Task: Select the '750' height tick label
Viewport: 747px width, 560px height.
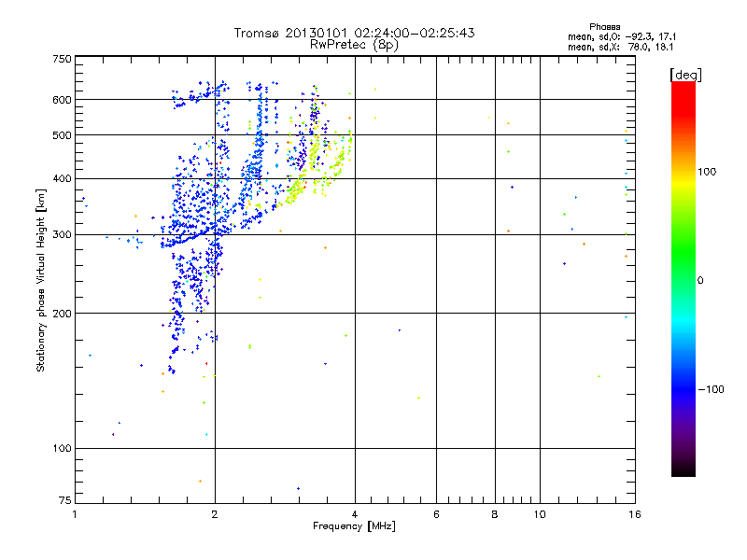Action: tap(62, 59)
